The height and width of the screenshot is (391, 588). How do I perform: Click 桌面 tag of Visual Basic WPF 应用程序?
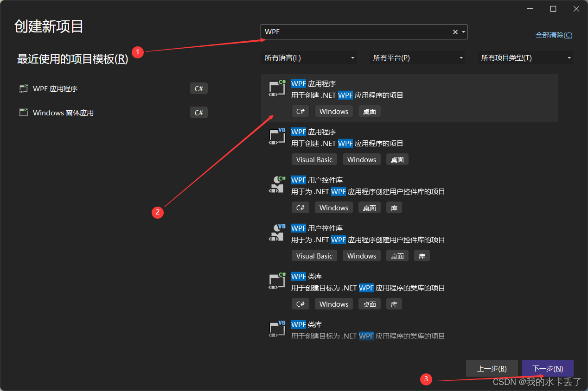click(397, 159)
